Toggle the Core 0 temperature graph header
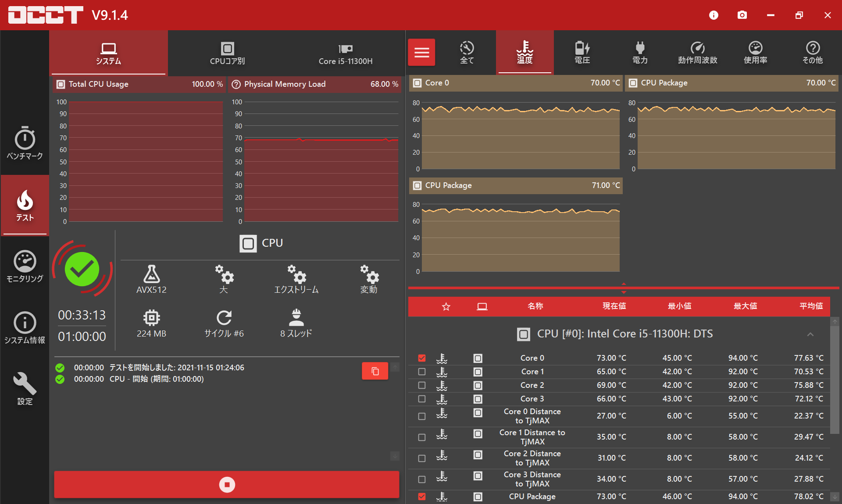 tap(516, 83)
